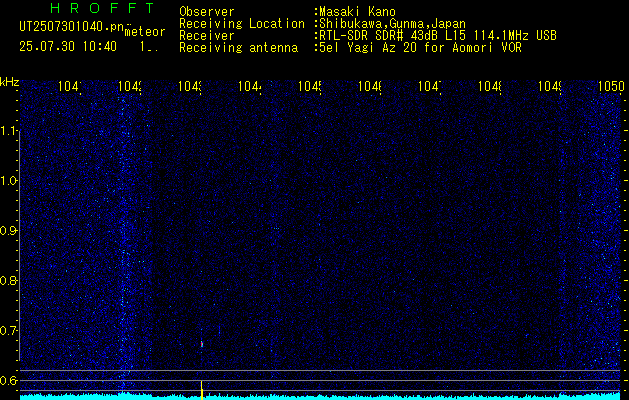Click the yellow power spike at the bottom
Viewport: 629px width, 400px height.
pyautogui.click(x=201, y=390)
